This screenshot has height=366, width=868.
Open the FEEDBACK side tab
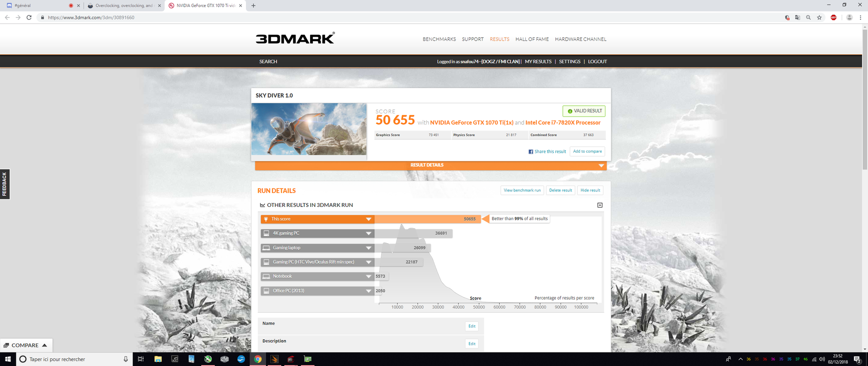[5, 184]
